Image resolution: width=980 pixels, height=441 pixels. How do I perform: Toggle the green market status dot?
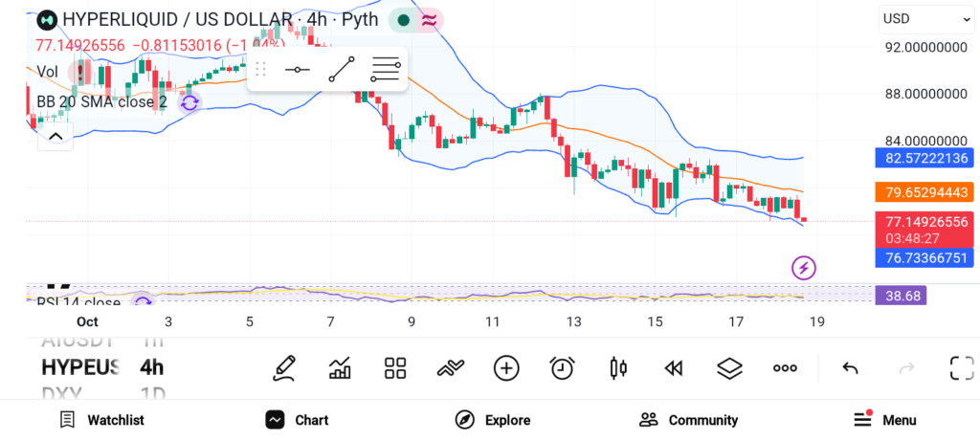[x=403, y=20]
